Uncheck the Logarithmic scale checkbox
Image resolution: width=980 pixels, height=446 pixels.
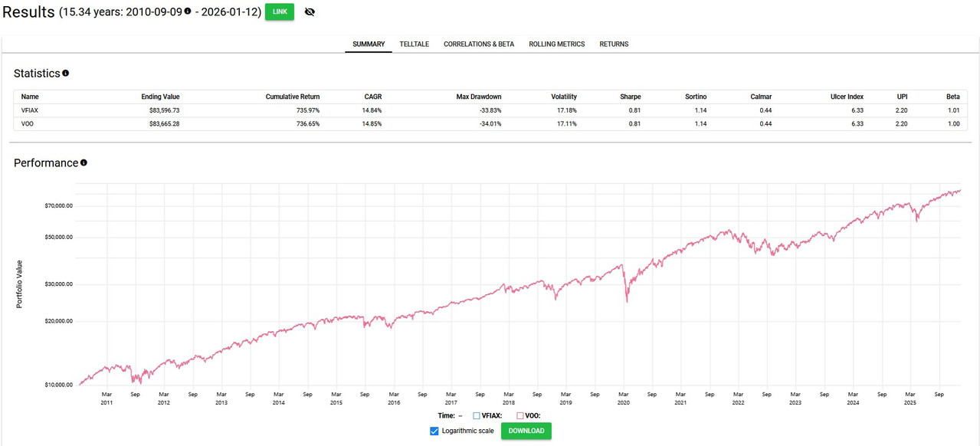click(435, 431)
